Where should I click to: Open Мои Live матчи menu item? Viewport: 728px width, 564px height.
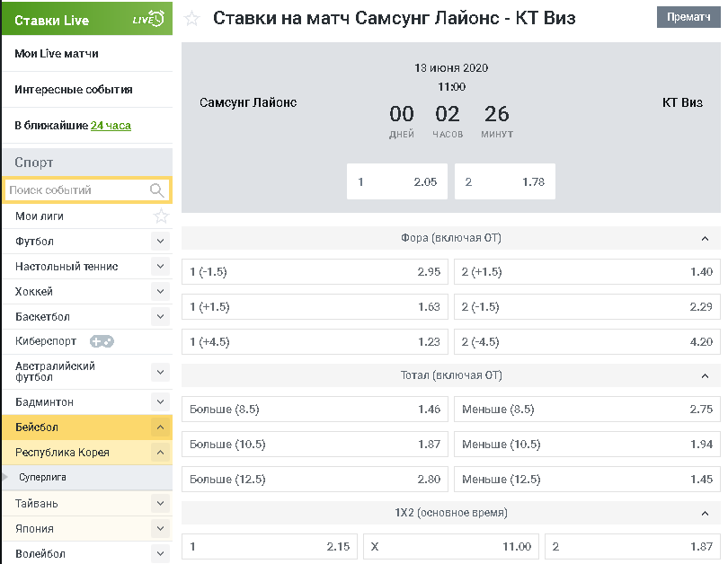click(x=57, y=54)
